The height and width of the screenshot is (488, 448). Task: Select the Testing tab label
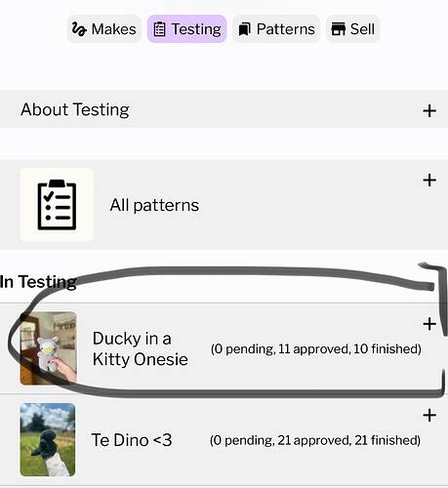coord(196,29)
